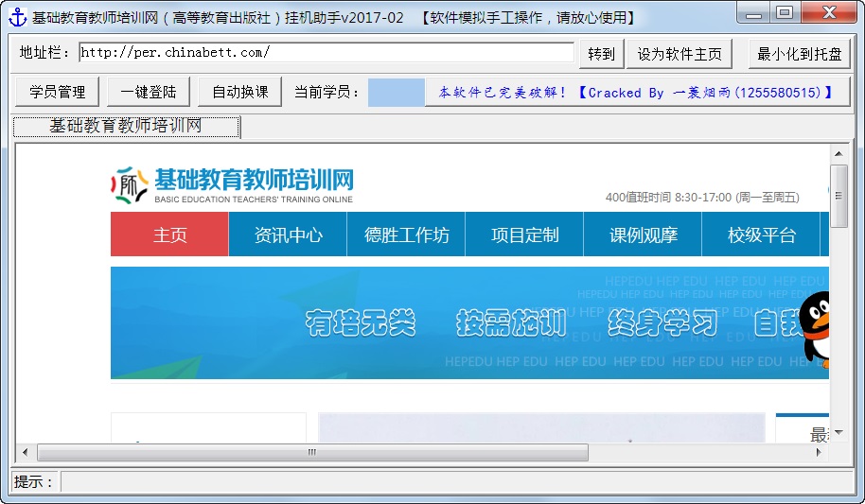Open 校级平台 in site navigation
Image resolution: width=865 pixels, height=504 pixels.
click(761, 235)
